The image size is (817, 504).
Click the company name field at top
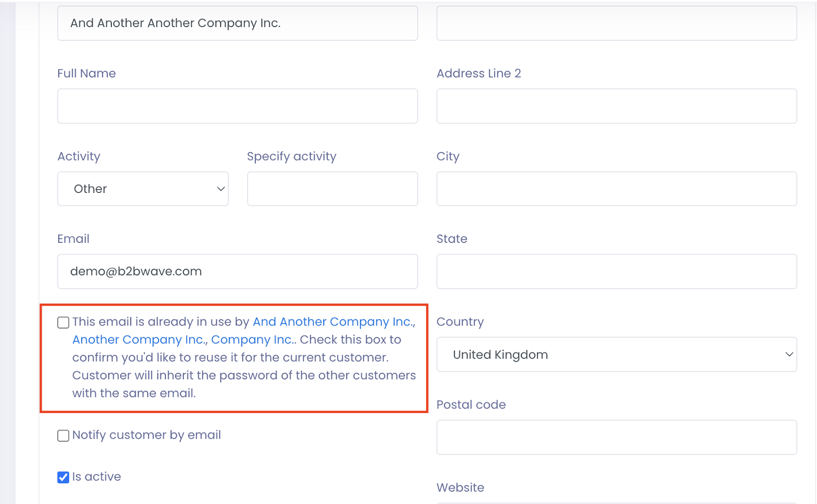tap(237, 23)
